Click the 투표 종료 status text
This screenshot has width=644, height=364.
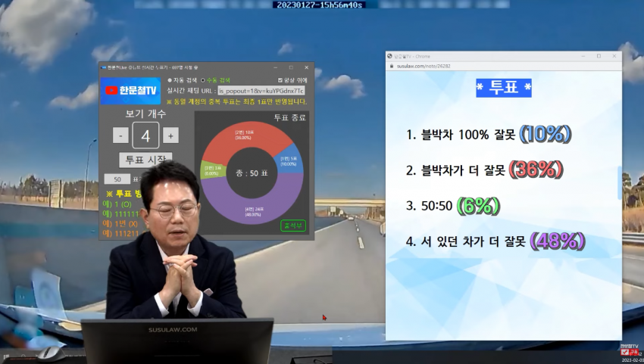(290, 117)
